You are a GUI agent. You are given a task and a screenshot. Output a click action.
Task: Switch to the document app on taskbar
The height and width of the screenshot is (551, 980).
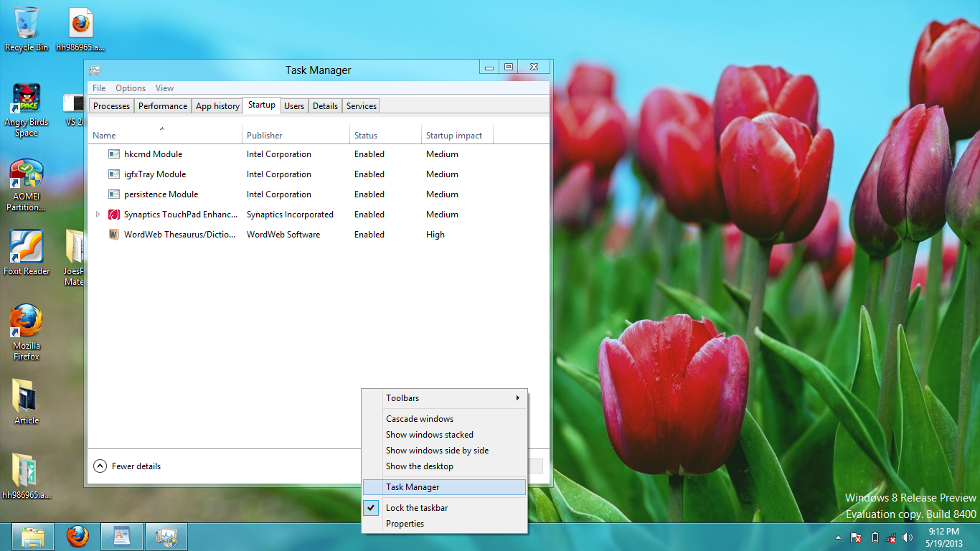click(122, 537)
